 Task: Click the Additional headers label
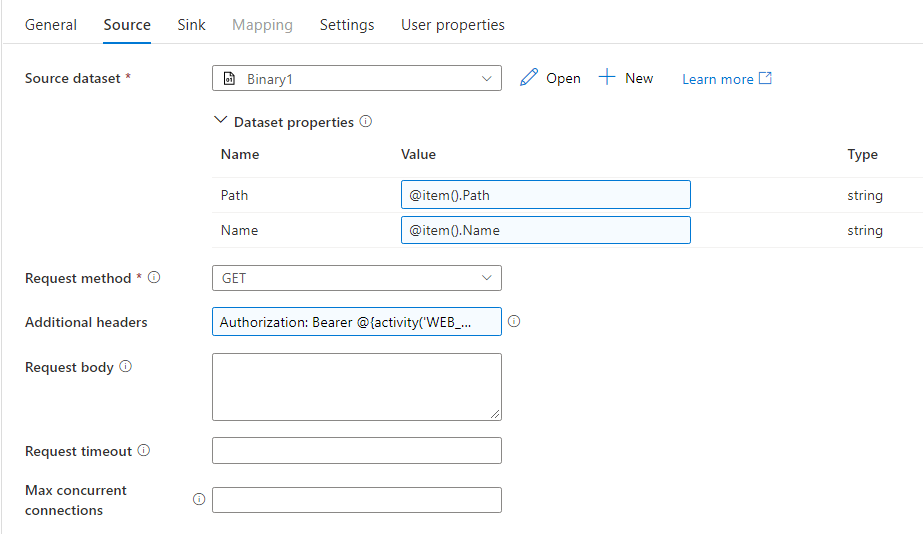coord(86,322)
